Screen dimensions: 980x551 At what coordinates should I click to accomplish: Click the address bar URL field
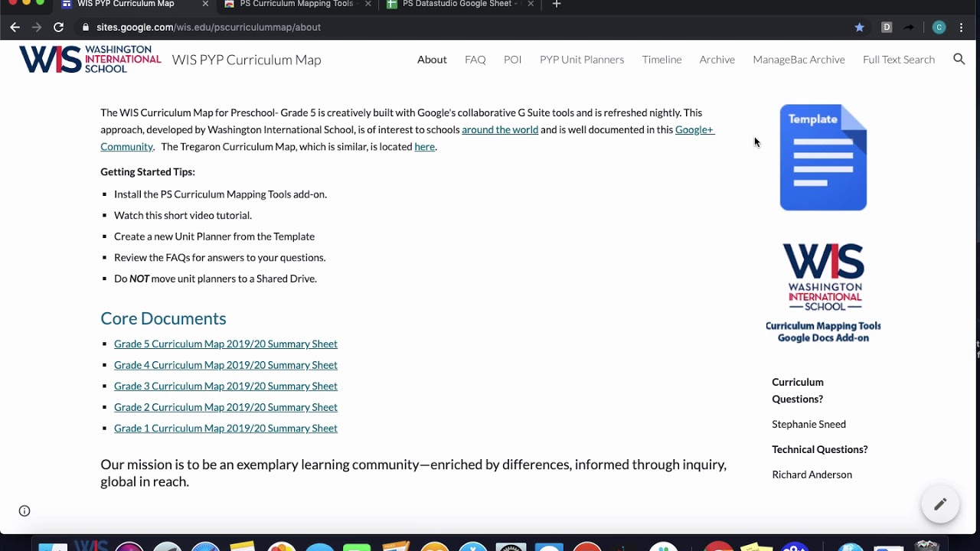[459, 27]
